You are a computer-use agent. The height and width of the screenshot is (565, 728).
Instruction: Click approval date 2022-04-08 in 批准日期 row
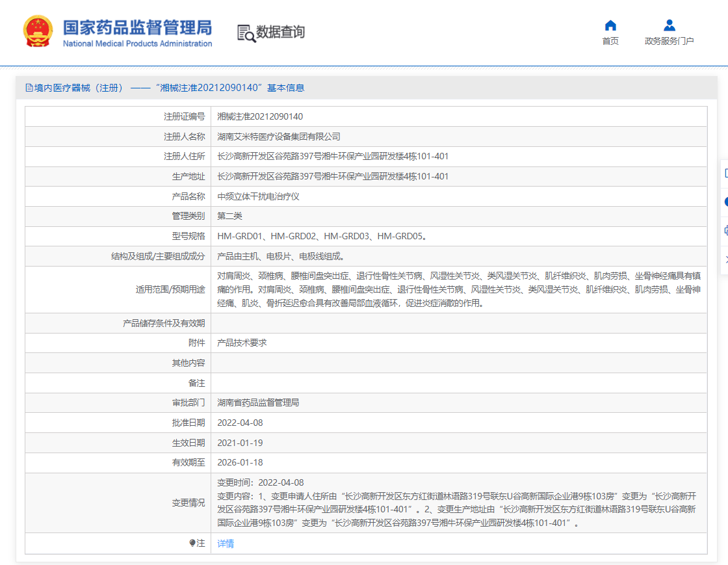[240, 423]
